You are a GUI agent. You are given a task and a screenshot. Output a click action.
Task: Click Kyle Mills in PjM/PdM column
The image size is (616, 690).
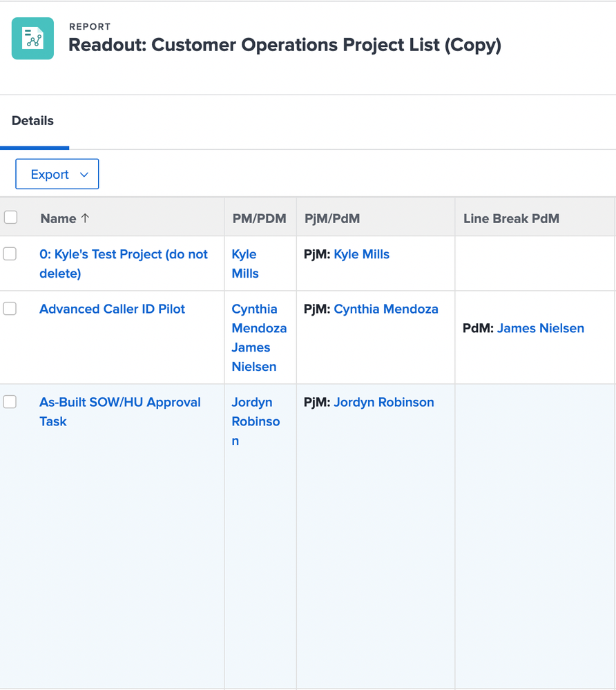click(361, 254)
